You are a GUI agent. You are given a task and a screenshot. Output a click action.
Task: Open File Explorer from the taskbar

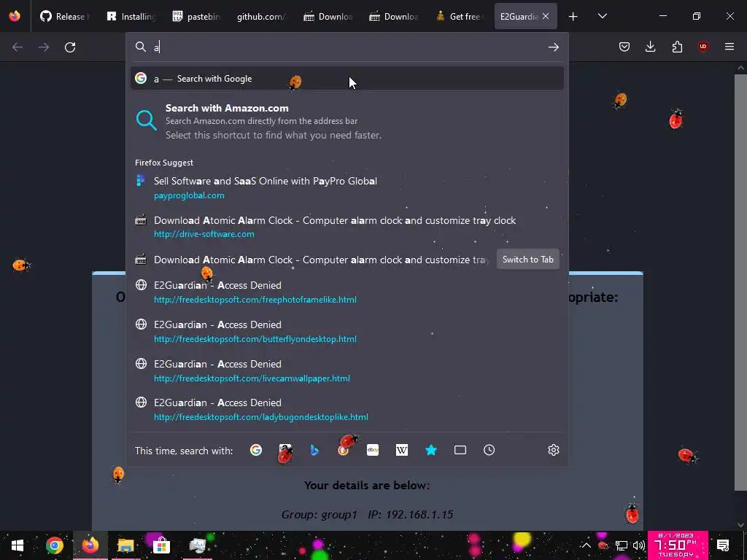click(x=125, y=545)
